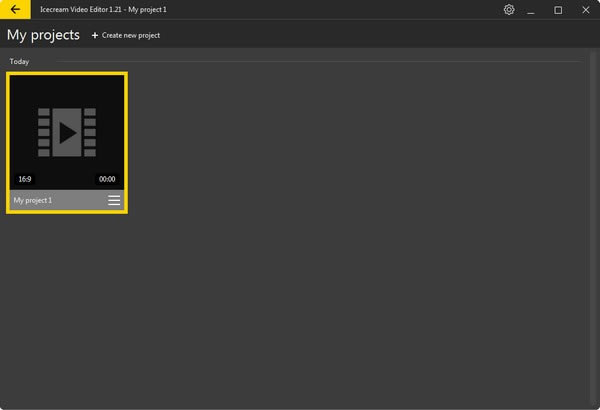The height and width of the screenshot is (410, 600).
Task: Close the Icecream Video Editor window
Action: tap(585, 10)
